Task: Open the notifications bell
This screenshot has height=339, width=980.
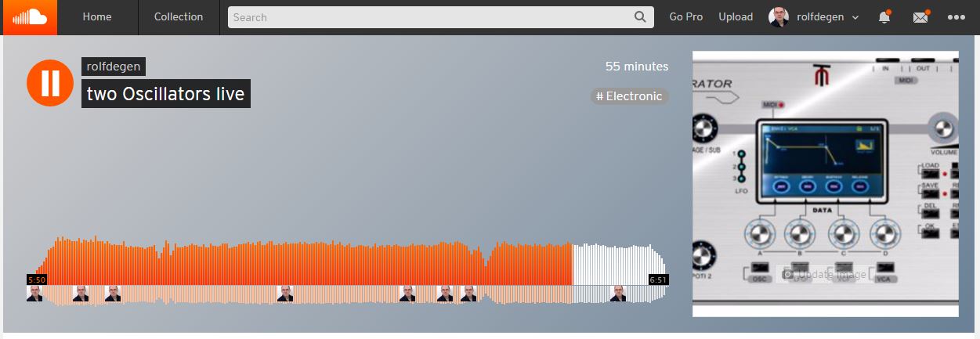Action: point(884,17)
